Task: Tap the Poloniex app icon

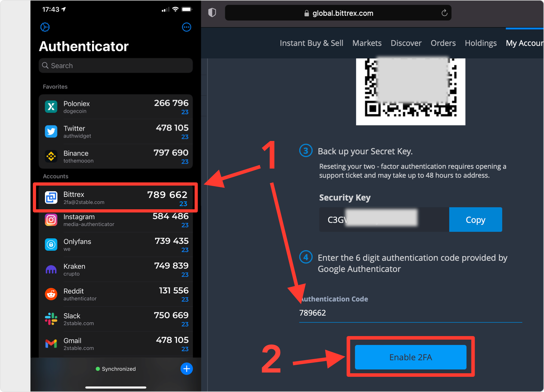Action: click(51, 107)
